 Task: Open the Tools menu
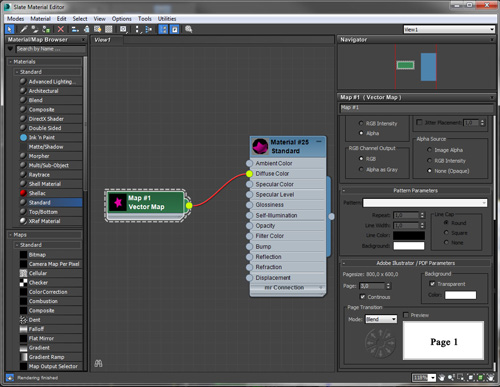pos(145,19)
